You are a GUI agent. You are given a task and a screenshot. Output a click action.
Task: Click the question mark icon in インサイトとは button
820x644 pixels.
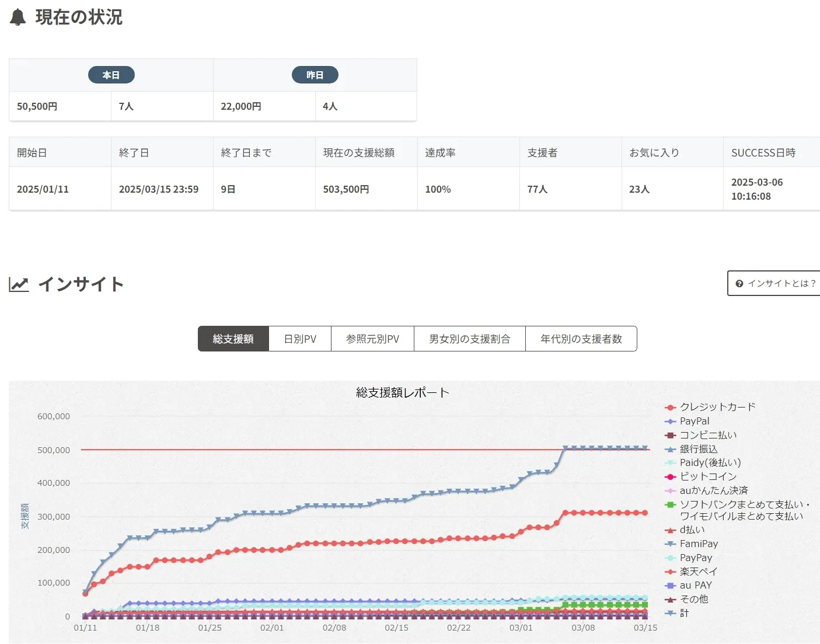[739, 284]
